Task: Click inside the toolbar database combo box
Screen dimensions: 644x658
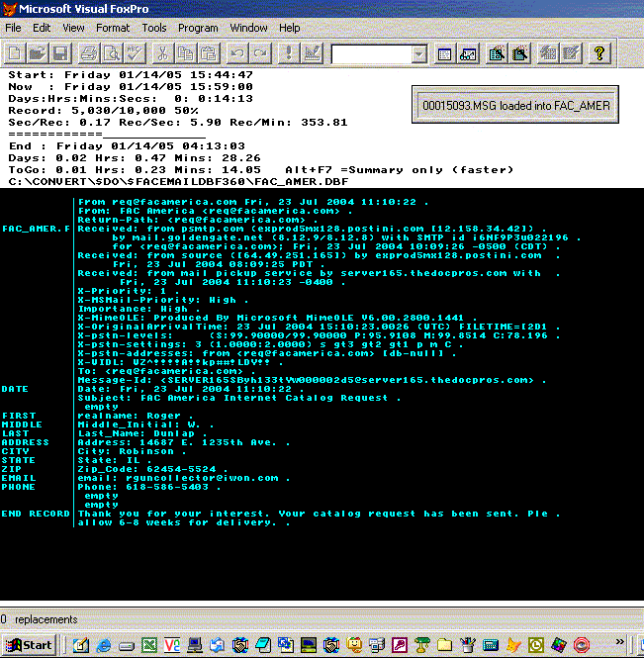Action: click(371, 54)
